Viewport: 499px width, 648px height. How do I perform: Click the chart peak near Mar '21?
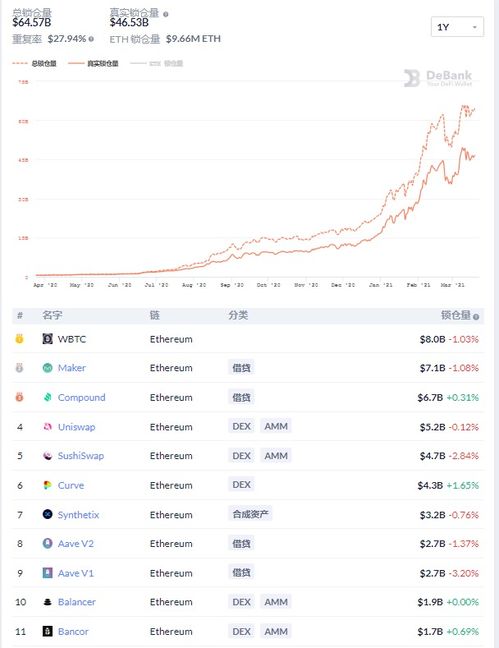[x=463, y=107]
